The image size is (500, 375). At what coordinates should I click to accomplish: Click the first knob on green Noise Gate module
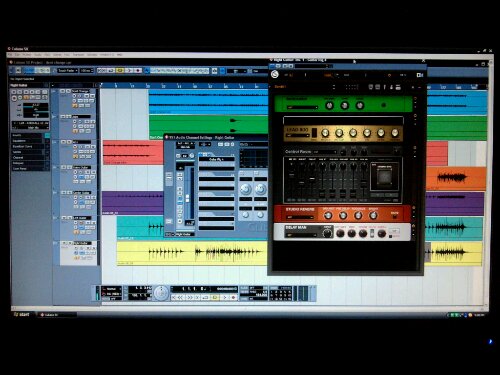pos(329,106)
